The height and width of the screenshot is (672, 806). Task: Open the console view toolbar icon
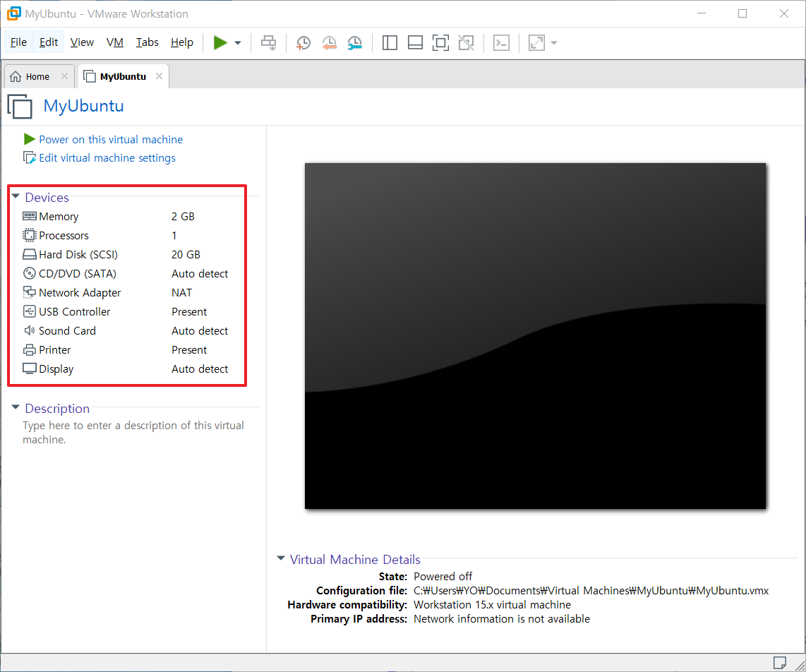point(501,42)
